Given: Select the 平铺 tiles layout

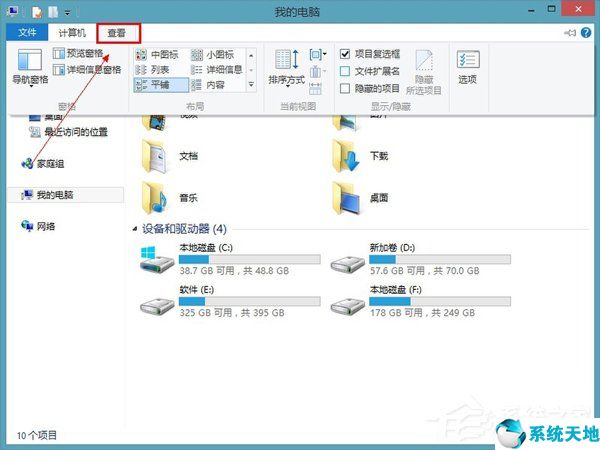Looking at the screenshot, I should [x=161, y=85].
